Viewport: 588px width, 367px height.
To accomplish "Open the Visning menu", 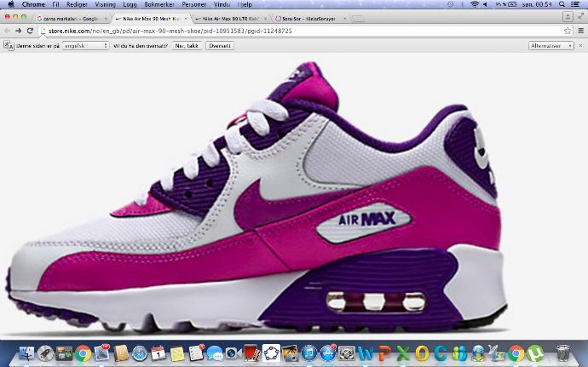I will 106,4.
